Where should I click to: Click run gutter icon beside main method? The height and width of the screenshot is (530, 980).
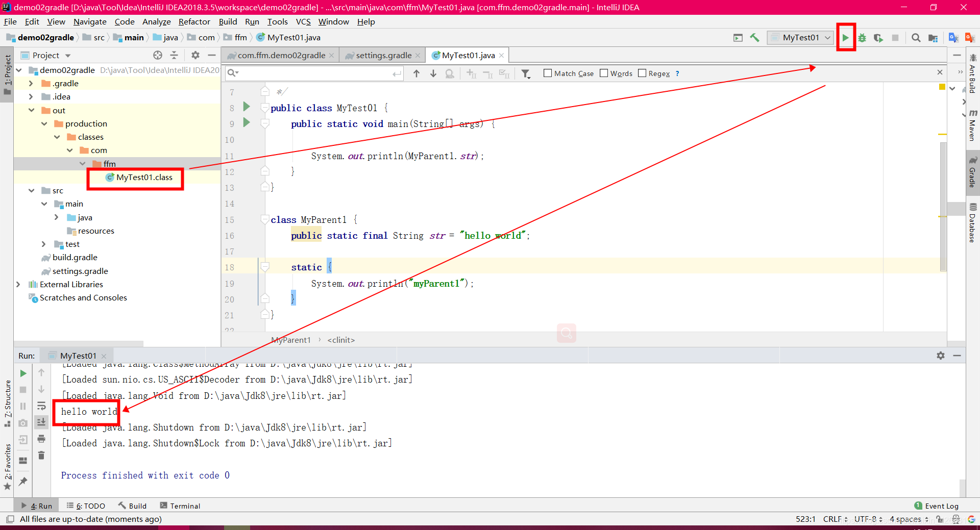tap(247, 122)
